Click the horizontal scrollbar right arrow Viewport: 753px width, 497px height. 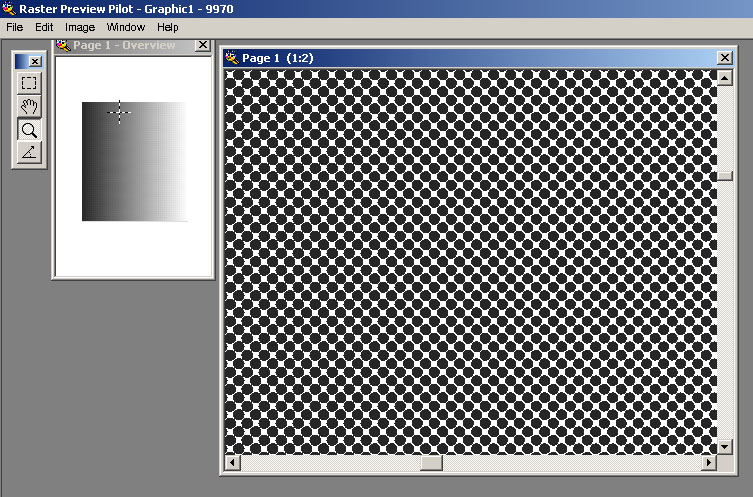[x=709, y=462]
